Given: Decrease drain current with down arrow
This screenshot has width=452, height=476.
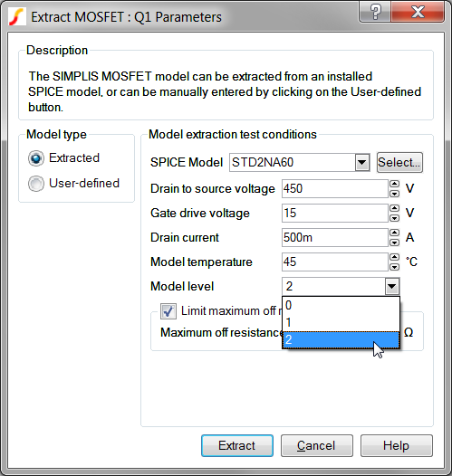Looking at the screenshot, I should coord(394,243).
